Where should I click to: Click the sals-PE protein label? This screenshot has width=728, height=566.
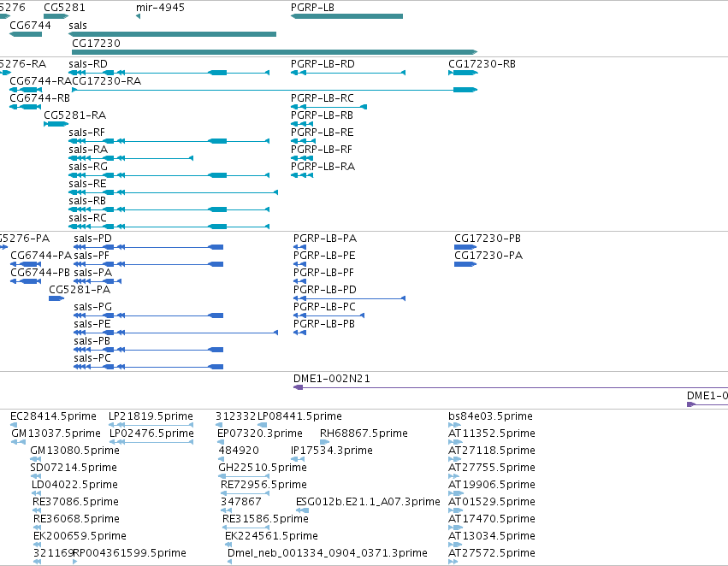pyautogui.click(x=92, y=324)
